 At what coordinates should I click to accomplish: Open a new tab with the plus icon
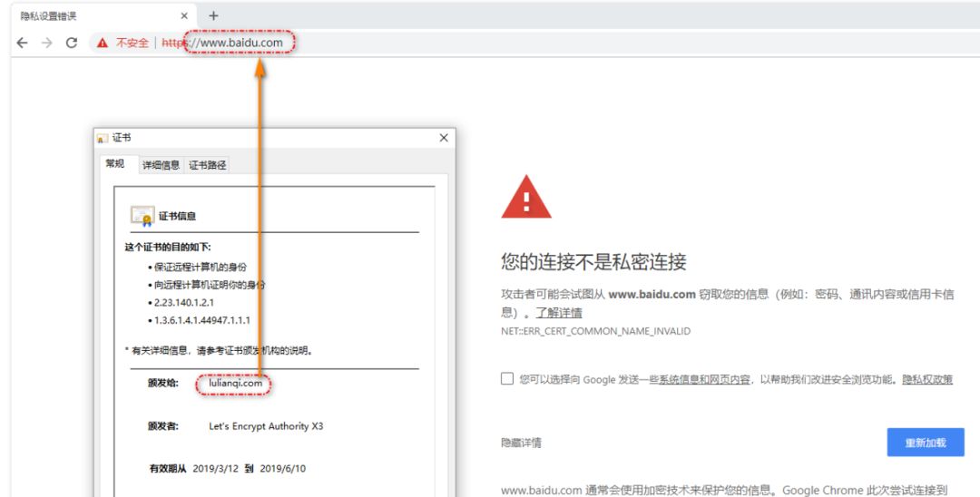click(214, 15)
